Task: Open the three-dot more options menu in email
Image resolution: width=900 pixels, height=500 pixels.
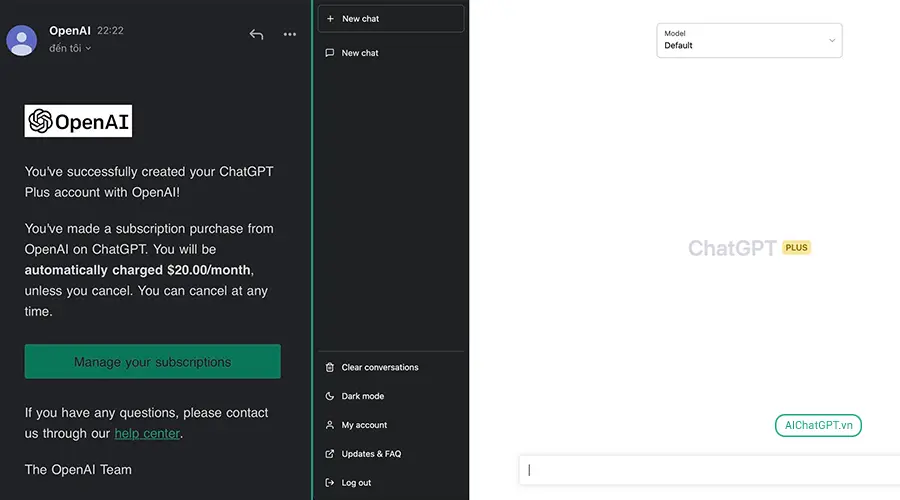Action: tap(290, 34)
